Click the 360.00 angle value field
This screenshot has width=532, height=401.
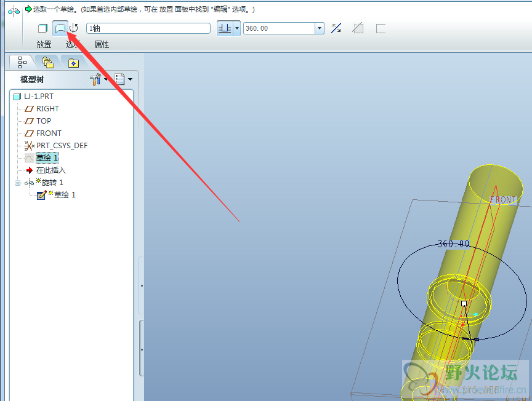(x=279, y=28)
